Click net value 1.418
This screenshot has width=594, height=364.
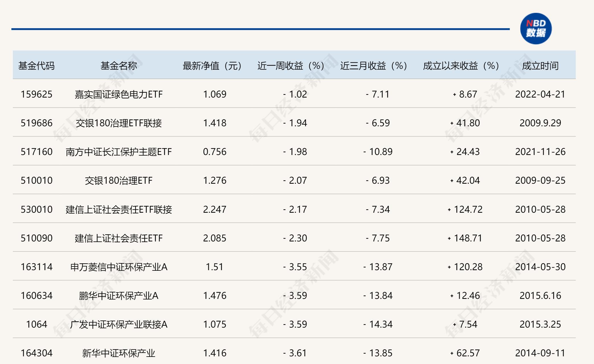[x=215, y=123]
